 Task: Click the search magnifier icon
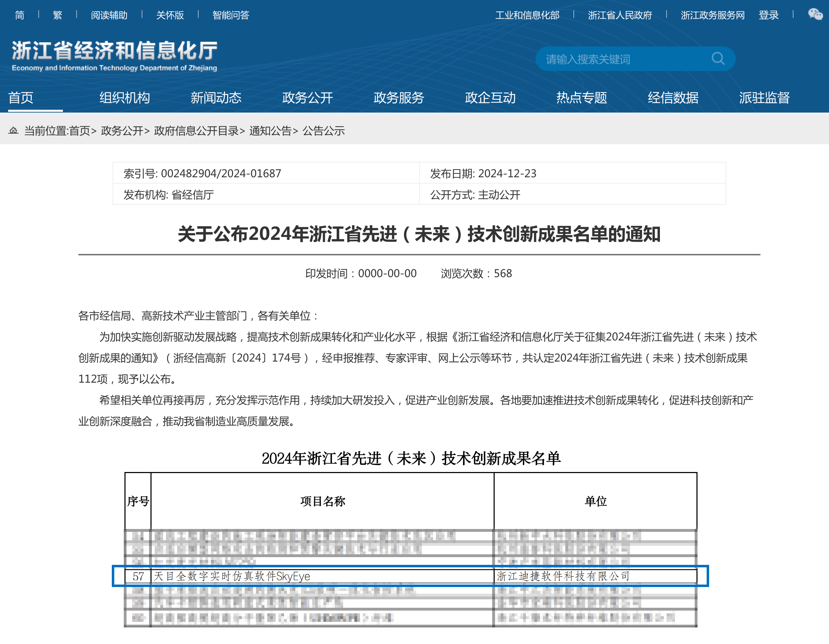pyautogui.click(x=718, y=59)
